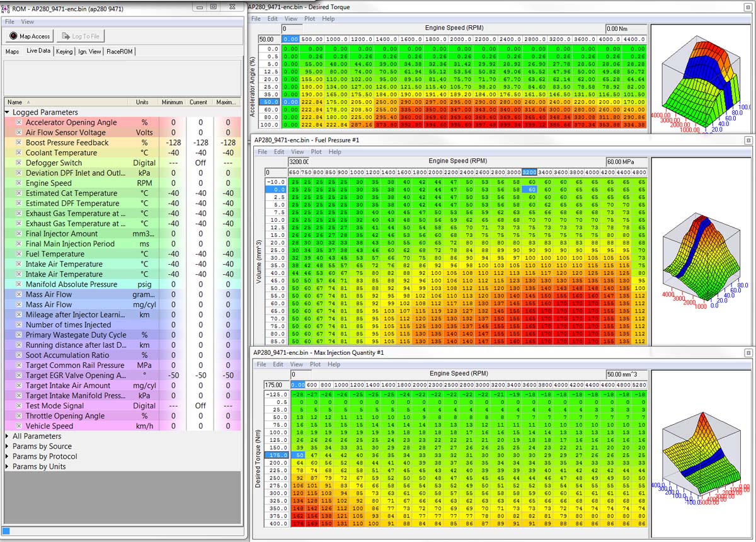Toggle the Coolant Temperature parameter checkbox
Viewport: 756px width, 542px height.
tap(19, 153)
